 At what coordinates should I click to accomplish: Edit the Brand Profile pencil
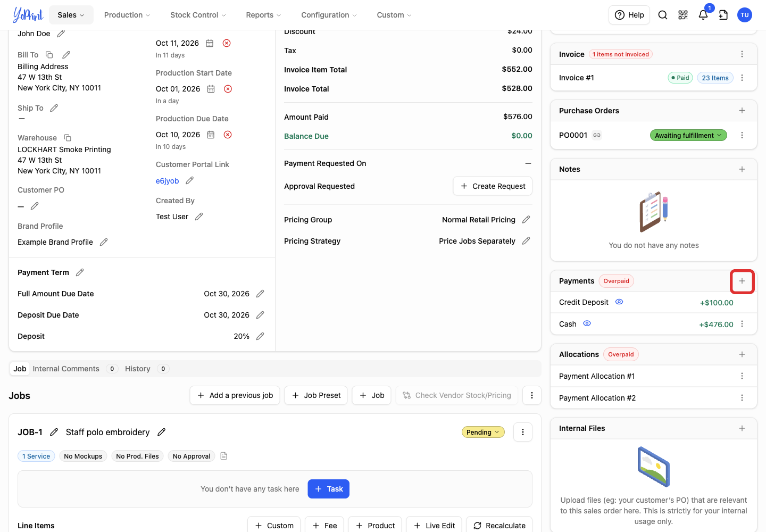click(x=104, y=242)
